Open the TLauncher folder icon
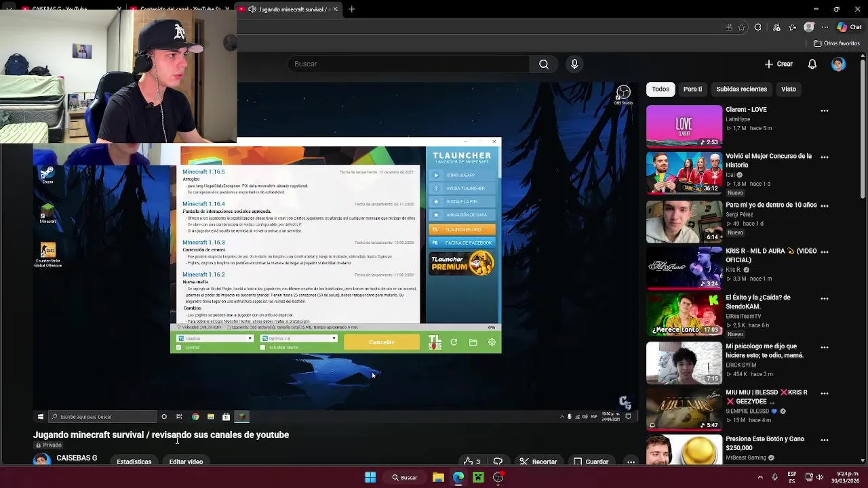 coord(473,342)
